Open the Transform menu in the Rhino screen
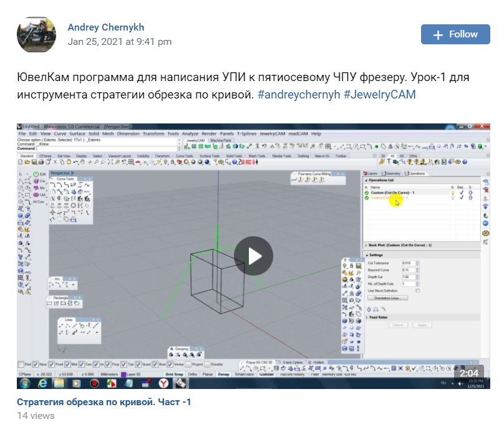The height and width of the screenshot is (442, 504). click(x=153, y=133)
